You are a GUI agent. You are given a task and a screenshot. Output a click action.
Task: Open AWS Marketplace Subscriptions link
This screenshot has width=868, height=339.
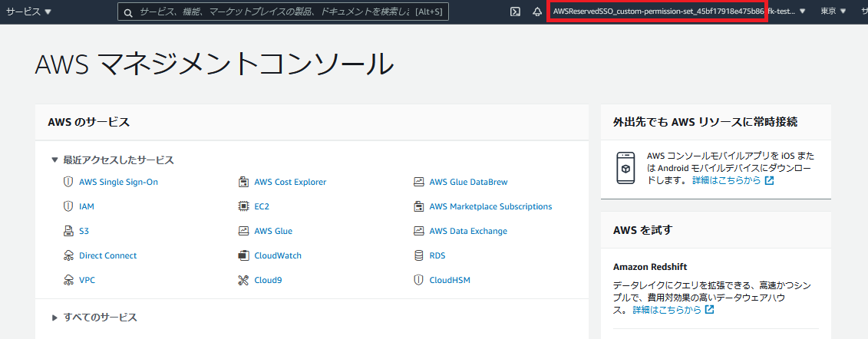click(490, 206)
